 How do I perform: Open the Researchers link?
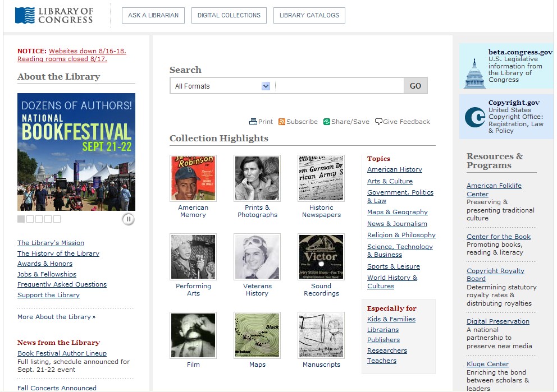387,350
